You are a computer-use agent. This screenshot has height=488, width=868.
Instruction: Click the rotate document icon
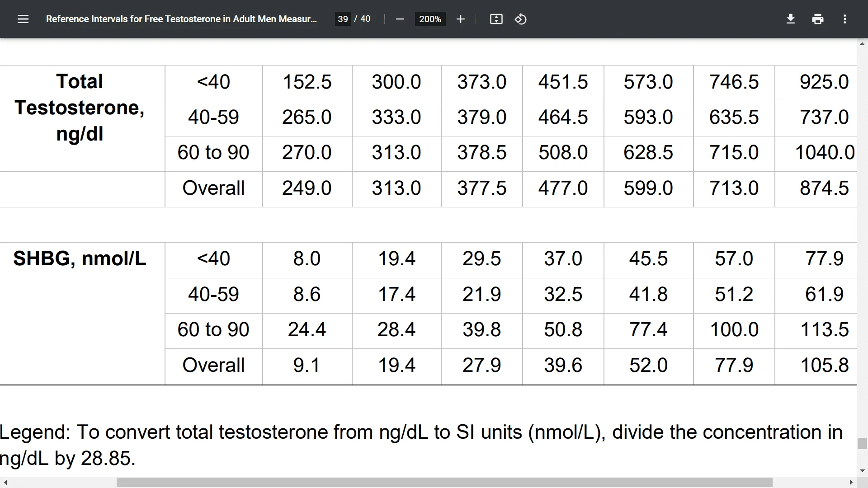coord(520,19)
